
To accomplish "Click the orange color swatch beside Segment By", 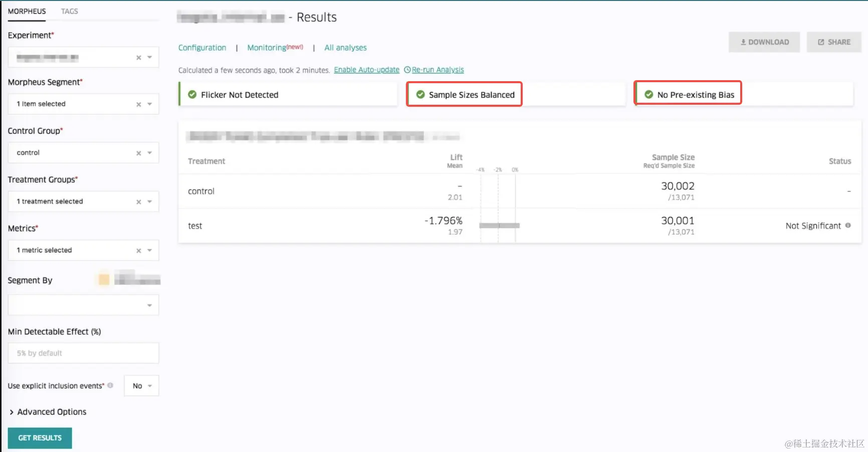I will click(x=104, y=280).
